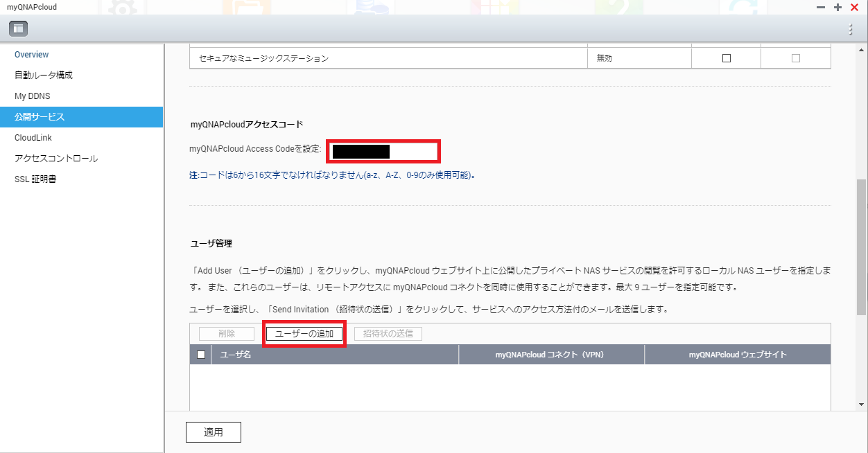Click the vertical scrollbar thumb
This screenshot has height=453, width=868.
[x=861, y=246]
